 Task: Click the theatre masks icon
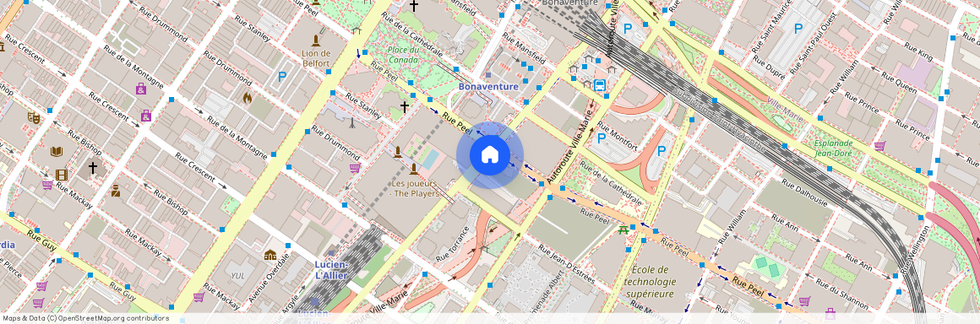click(33, 116)
